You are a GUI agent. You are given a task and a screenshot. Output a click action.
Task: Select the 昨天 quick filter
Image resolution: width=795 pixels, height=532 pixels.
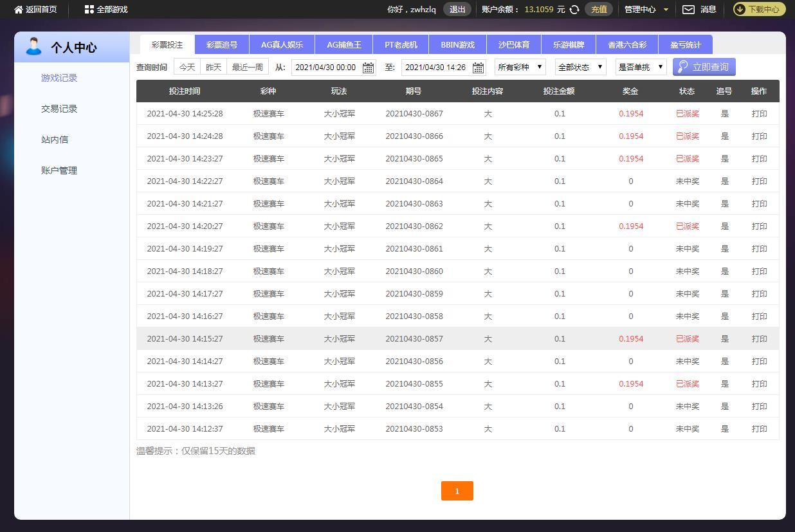pyautogui.click(x=214, y=67)
